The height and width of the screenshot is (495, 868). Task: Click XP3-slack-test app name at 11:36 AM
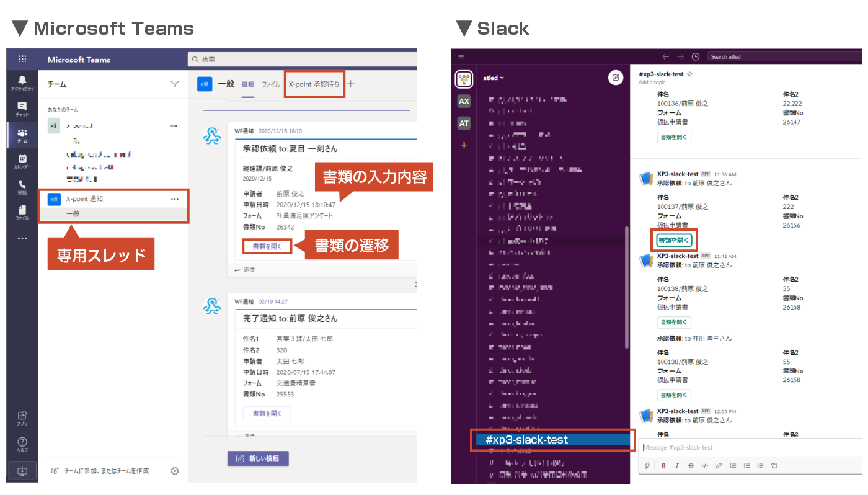[678, 174]
